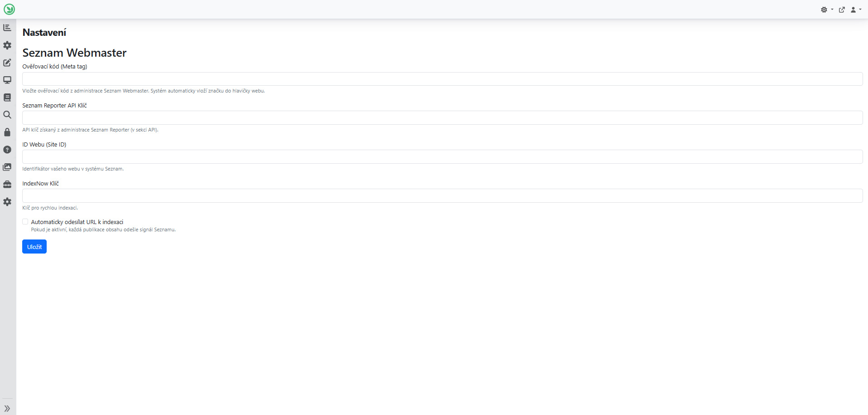Open the dashboard chart icon in sidebar
Viewport: 868px width, 415px height.
(x=7, y=28)
